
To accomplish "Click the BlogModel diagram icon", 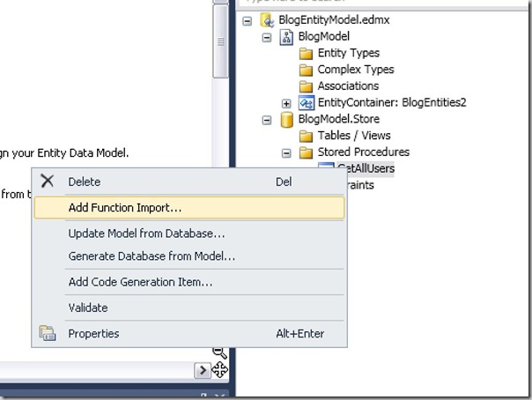I will pyautogui.click(x=286, y=37).
